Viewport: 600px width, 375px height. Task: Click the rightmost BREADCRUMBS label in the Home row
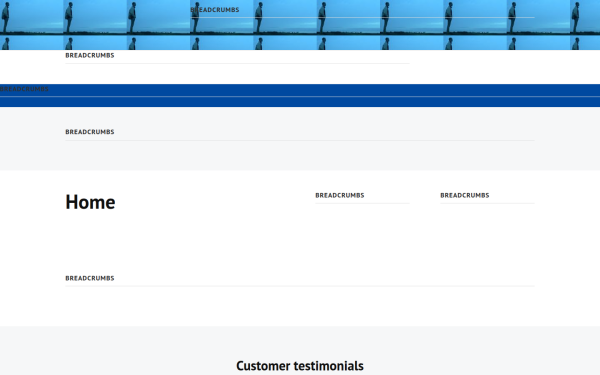click(x=465, y=196)
